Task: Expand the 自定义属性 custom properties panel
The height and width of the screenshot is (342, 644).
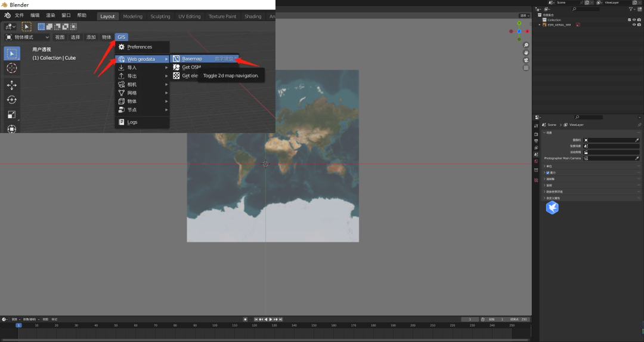Action: (x=591, y=198)
